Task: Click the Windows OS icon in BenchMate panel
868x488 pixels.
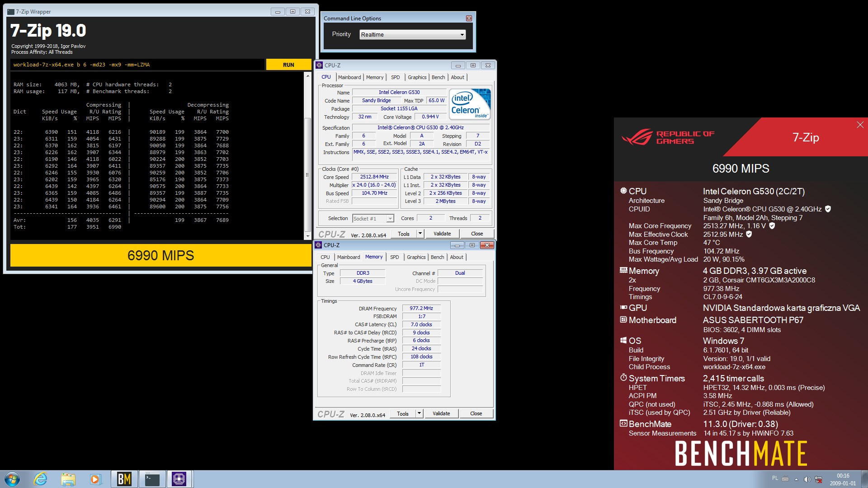Action: pos(623,340)
